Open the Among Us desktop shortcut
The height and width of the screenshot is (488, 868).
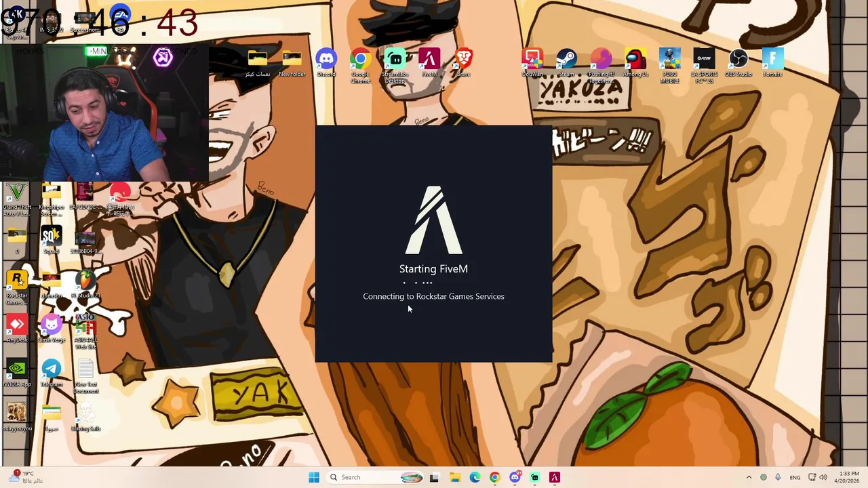(x=635, y=62)
